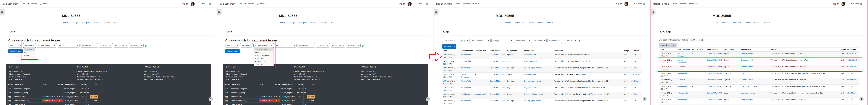868x105 pixels.
Task: Open course index drawer in the Live logs screenshot
Action: click(653, 12)
